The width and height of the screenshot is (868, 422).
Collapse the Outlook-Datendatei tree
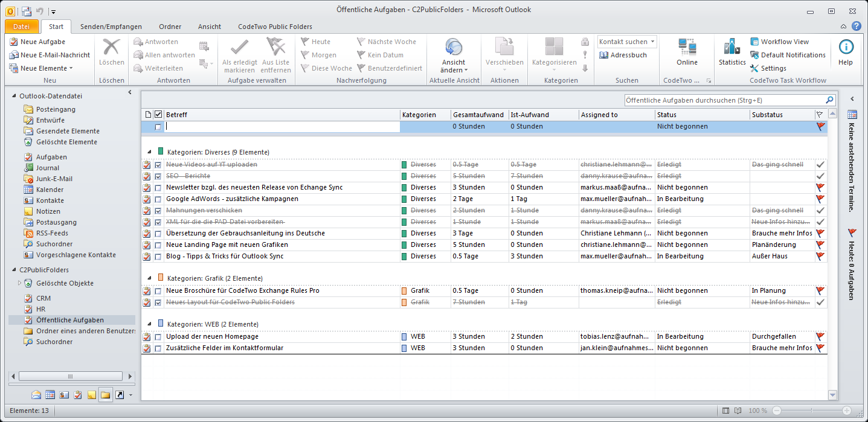[x=15, y=95]
